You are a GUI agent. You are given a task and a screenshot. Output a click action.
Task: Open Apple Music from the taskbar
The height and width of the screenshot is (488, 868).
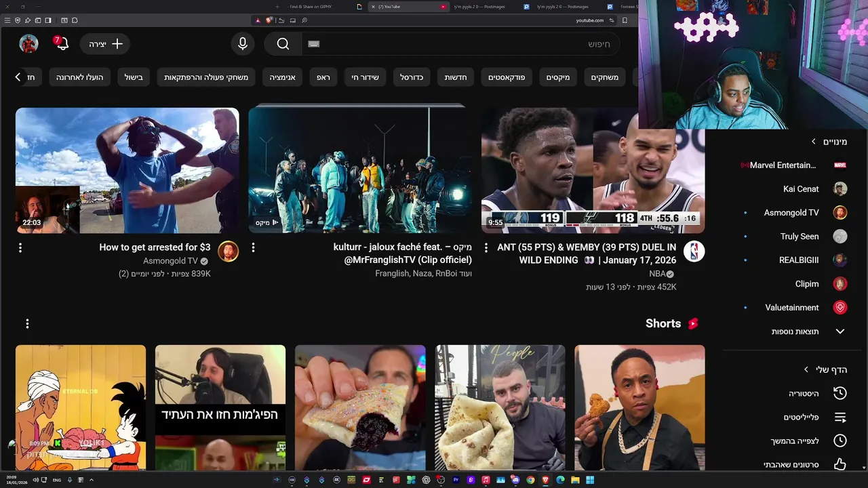(486, 480)
